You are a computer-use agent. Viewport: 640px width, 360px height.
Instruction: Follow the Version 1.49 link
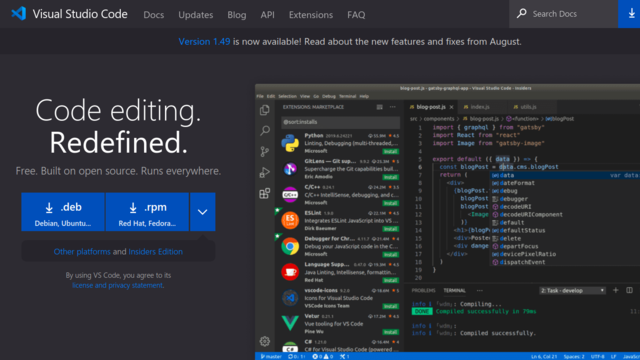click(x=204, y=42)
